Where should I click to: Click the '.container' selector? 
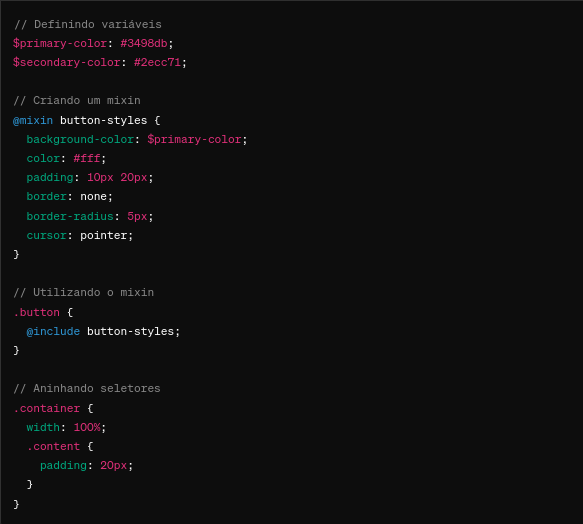click(46, 408)
